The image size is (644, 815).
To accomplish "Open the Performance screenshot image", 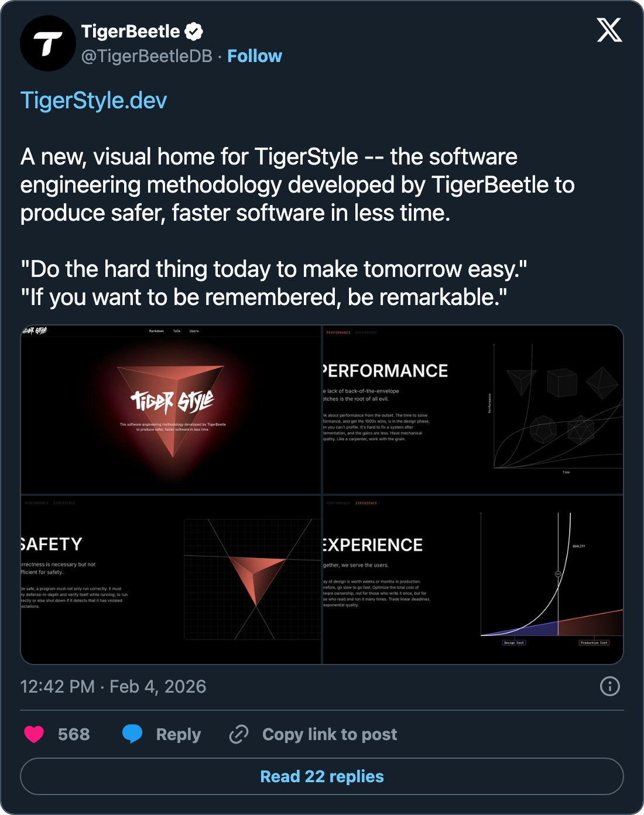I will click(x=473, y=410).
